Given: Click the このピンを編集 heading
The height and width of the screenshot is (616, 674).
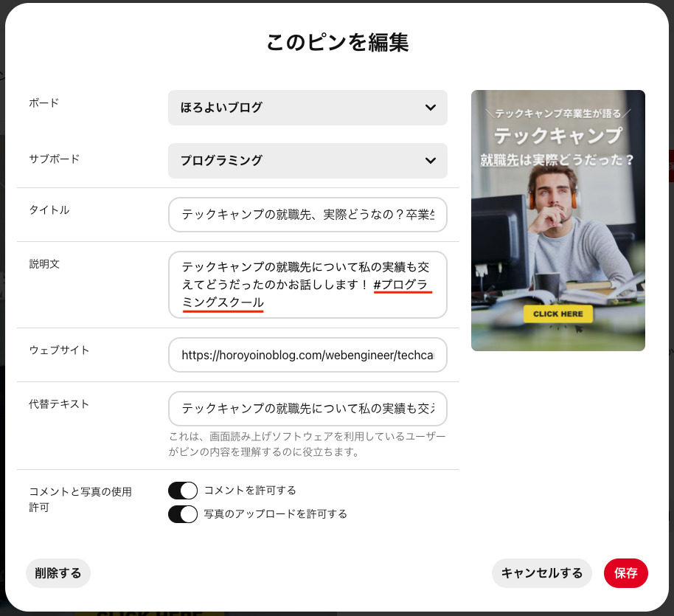Looking at the screenshot, I should [x=338, y=43].
